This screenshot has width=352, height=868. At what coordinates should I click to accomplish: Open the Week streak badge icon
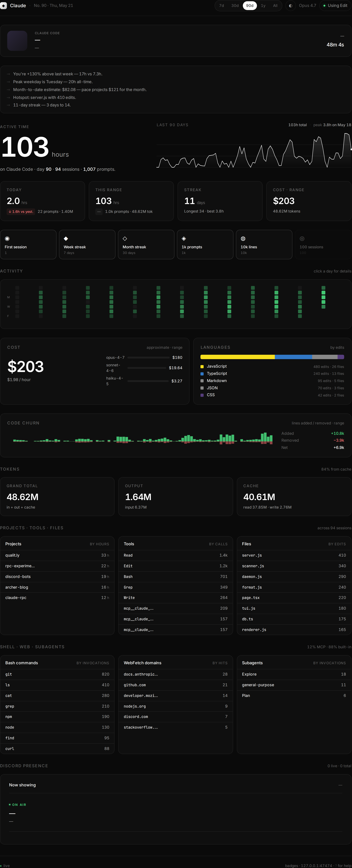(66, 239)
